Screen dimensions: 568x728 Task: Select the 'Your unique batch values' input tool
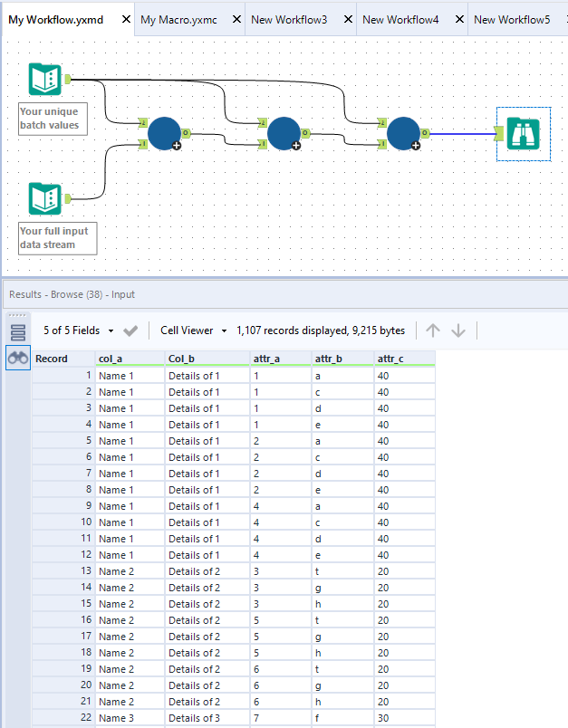[x=45, y=79]
